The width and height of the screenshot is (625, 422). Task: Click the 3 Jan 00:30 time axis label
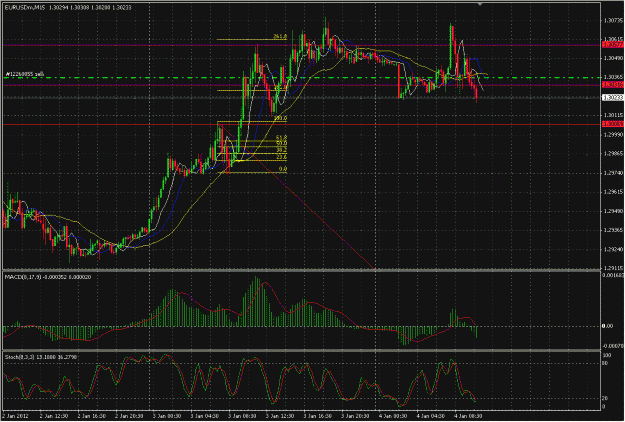(x=167, y=416)
